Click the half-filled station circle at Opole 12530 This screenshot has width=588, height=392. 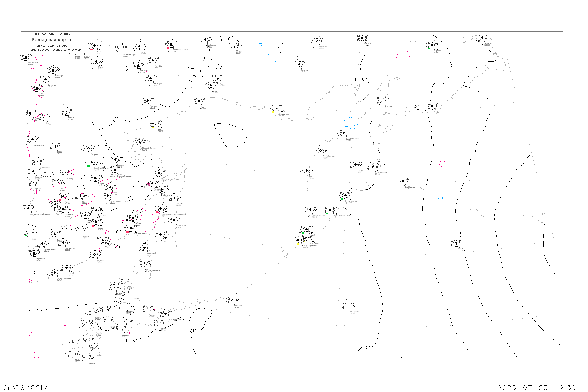(x=456, y=243)
